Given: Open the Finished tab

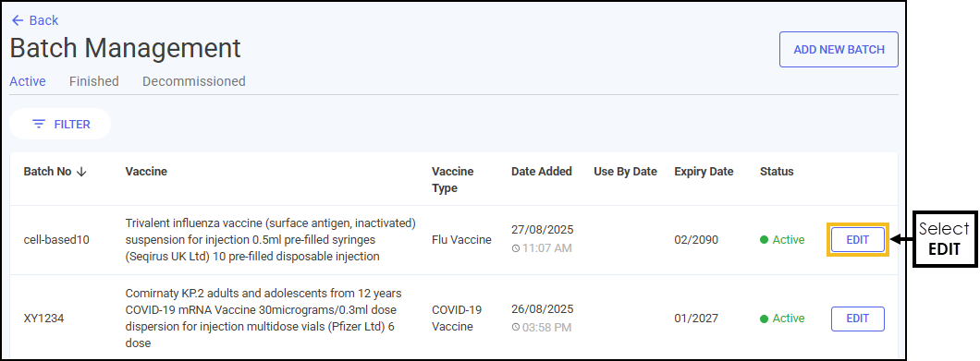Looking at the screenshot, I should click(x=93, y=81).
